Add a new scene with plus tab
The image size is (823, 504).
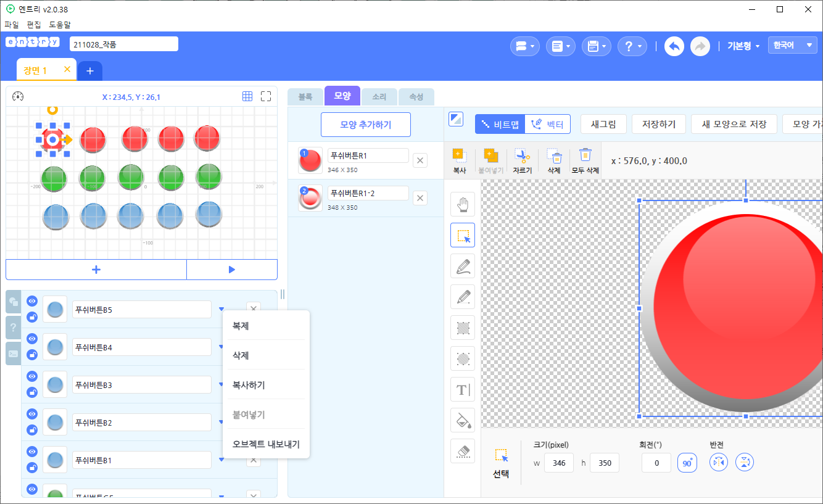coord(90,71)
